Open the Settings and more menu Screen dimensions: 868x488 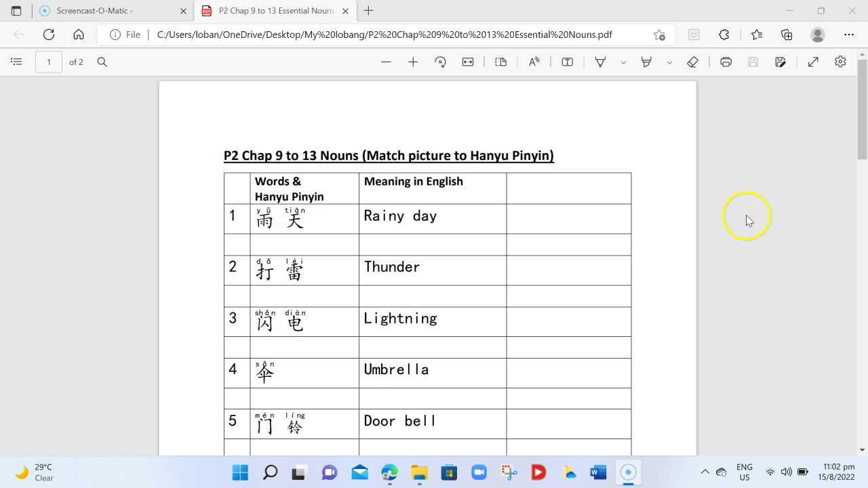click(x=849, y=35)
